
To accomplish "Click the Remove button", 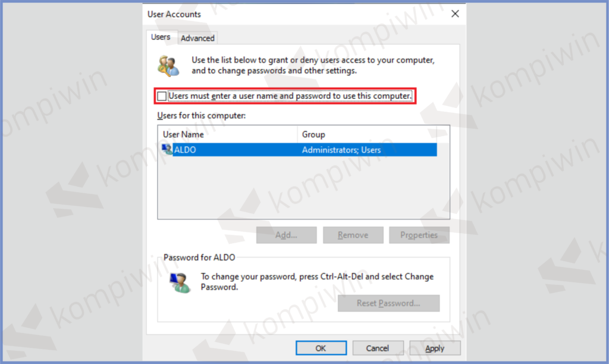I will [x=353, y=235].
